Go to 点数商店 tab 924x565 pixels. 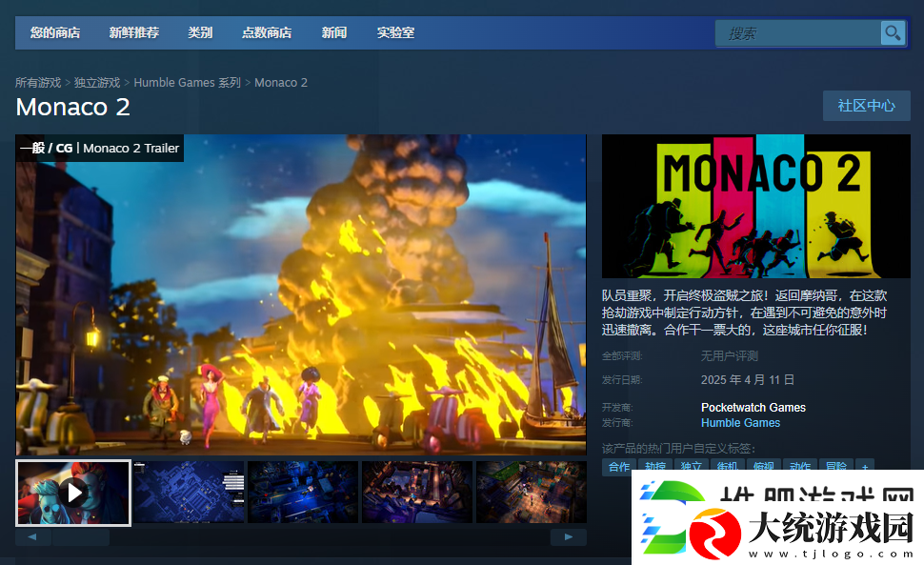[x=267, y=33]
